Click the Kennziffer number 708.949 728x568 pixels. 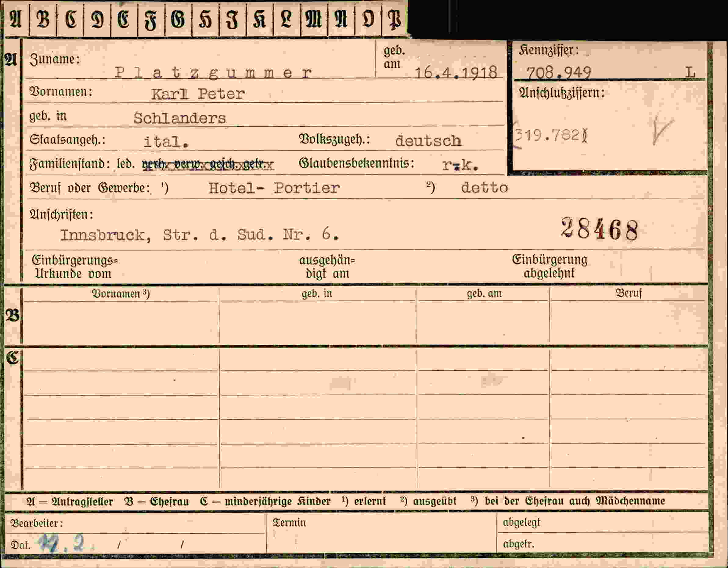pyautogui.click(x=559, y=72)
